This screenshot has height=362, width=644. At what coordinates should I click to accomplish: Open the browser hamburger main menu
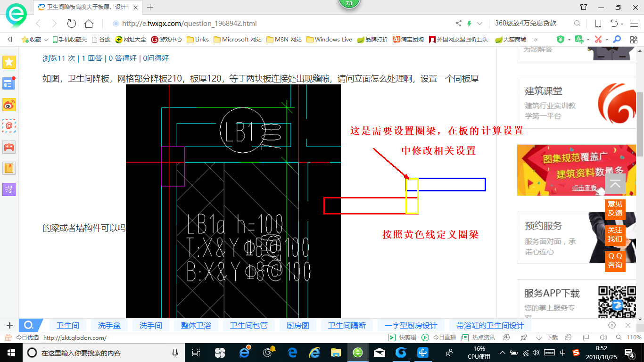coord(633,24)
